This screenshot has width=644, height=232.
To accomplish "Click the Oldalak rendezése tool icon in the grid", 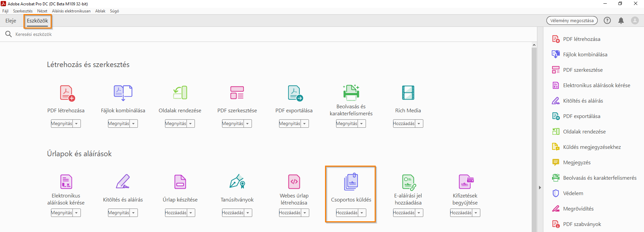I will pyautogui.click(x=180, y=93).
